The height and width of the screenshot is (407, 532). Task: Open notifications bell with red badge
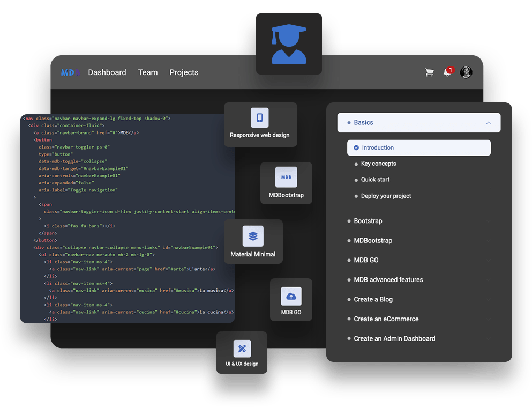pyautogui.click(x=447, y=72)
